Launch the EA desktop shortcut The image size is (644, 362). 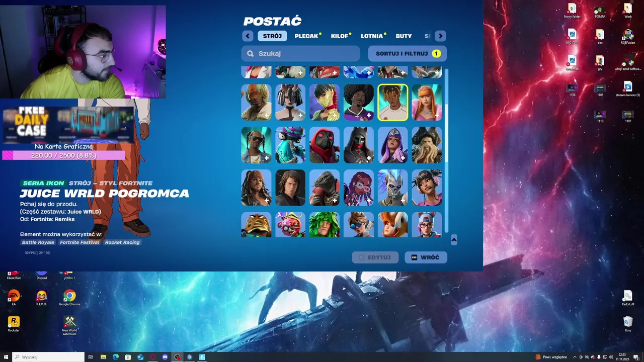coord(14,298)
